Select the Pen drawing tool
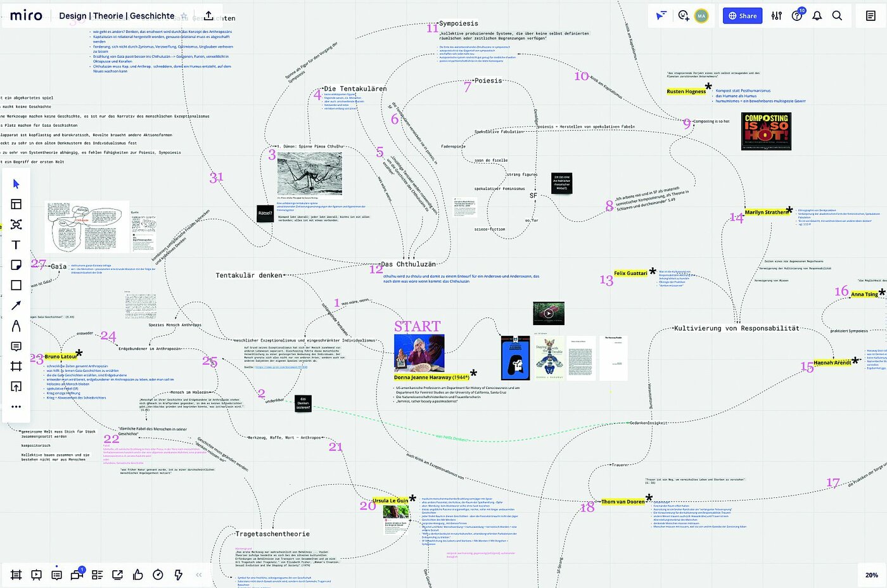The image size is (887, 588). [x=16, y=326]
